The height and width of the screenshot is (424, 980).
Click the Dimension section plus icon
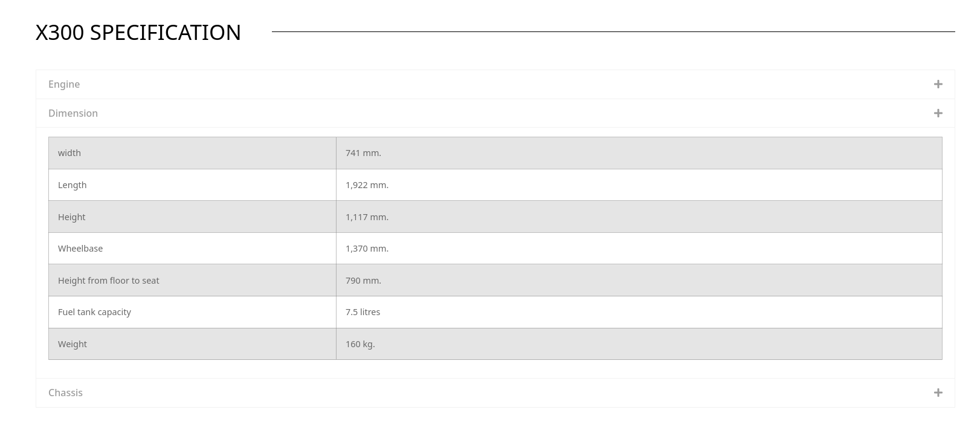[938, 113]
